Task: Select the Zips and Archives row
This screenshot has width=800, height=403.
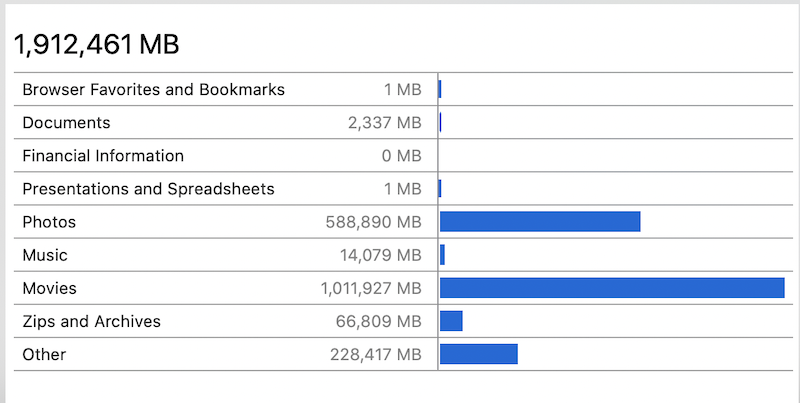Action: click(x=403, y=321)
